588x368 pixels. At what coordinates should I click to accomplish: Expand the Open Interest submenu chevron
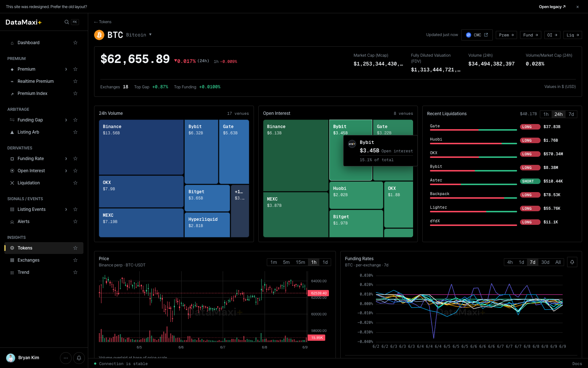coord(66,171)
